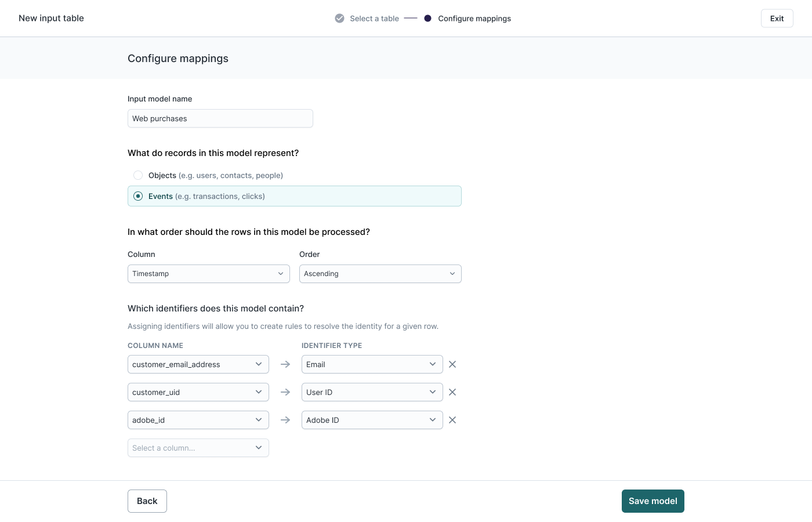
Task: Select the Events radio option
Action: (138, 196)
